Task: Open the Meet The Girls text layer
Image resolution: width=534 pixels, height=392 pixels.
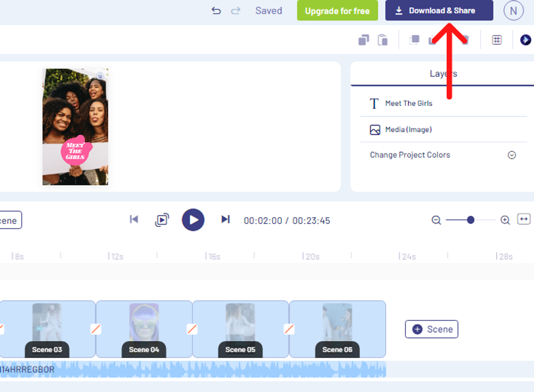Action: coord(409,103)
